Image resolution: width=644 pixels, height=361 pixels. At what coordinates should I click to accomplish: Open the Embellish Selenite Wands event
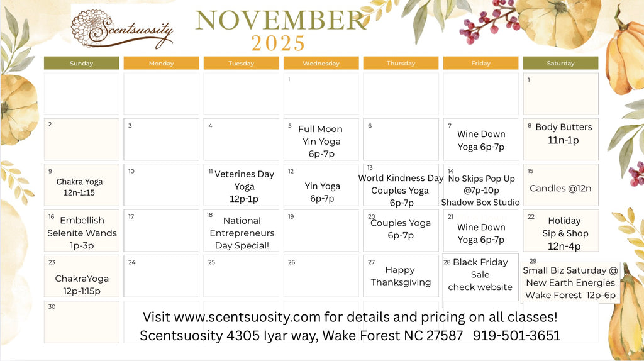tap(82, 233)
